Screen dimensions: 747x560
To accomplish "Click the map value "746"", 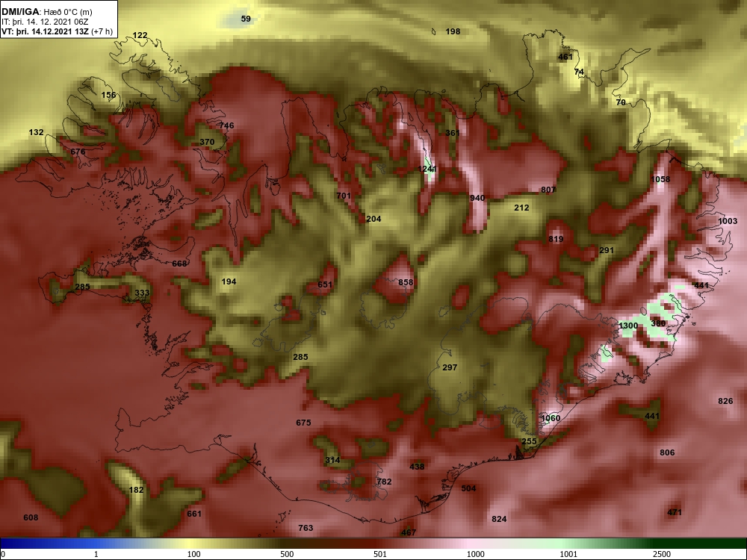I will tap(227, 125).
